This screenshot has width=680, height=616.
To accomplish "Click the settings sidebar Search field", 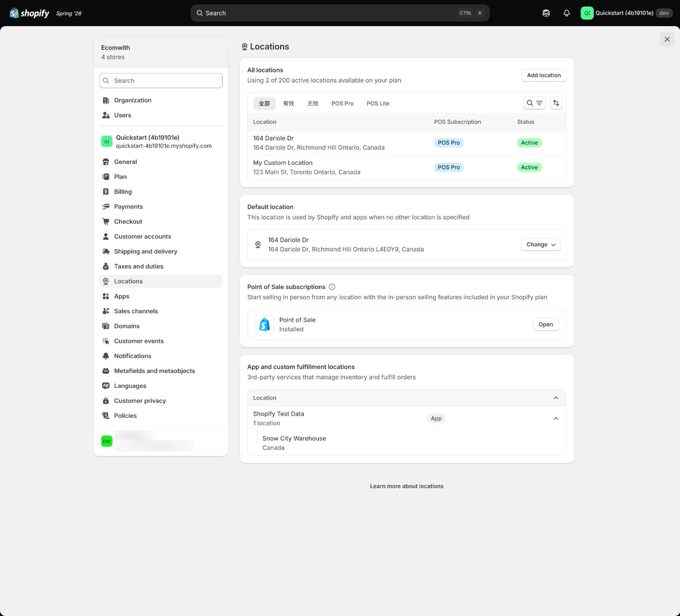I will pos(161,81).
